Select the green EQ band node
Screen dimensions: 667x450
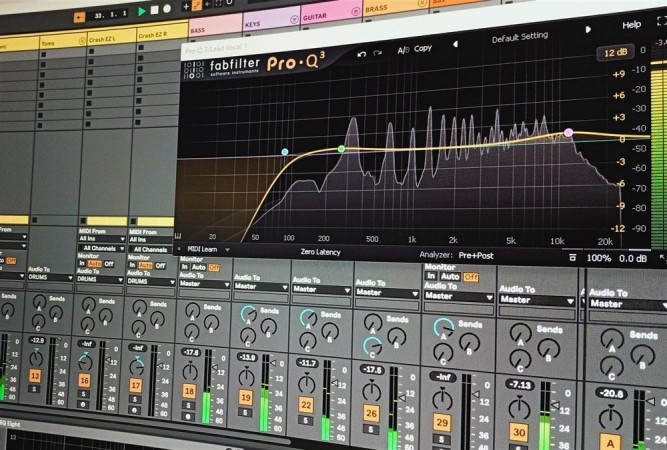coord(341,148)
